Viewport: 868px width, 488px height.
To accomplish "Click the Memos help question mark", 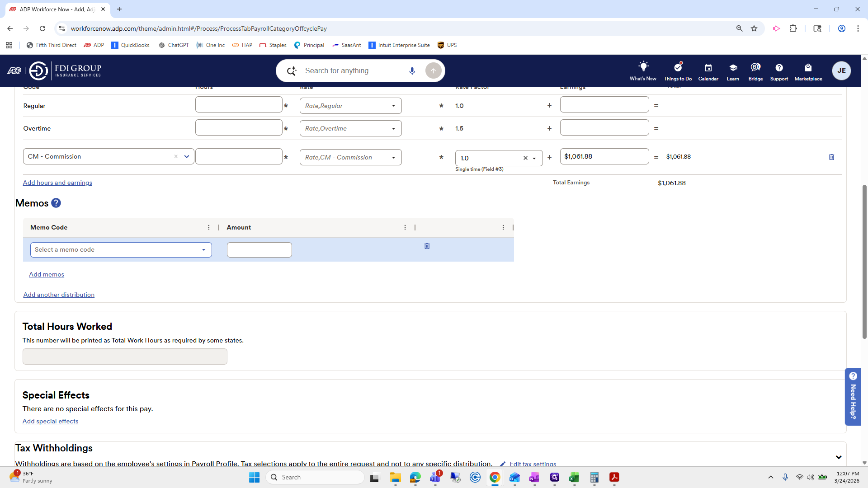I will point(56,203).
